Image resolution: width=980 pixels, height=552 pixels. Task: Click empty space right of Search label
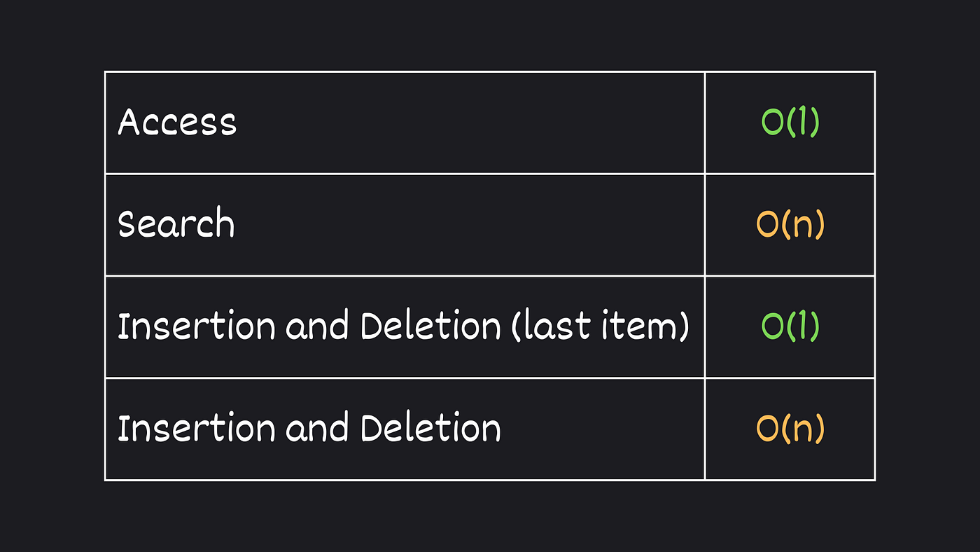click(x=469, y=225)
